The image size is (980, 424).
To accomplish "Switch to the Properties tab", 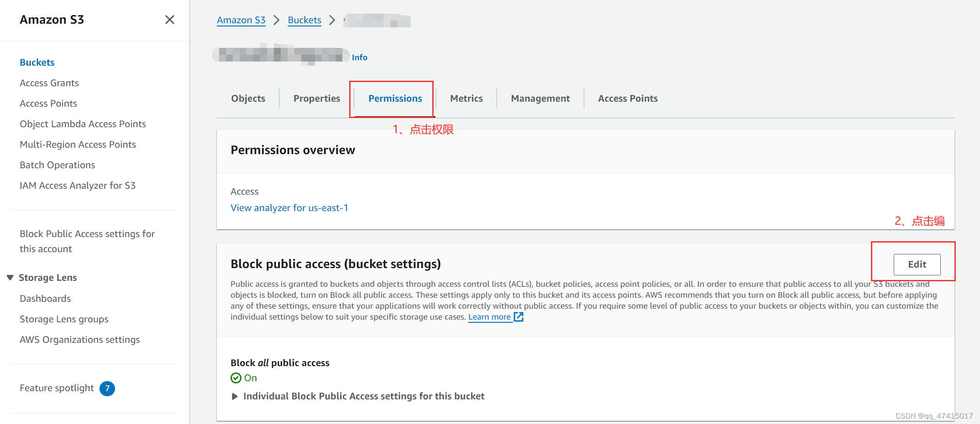I will coord(317,98).
